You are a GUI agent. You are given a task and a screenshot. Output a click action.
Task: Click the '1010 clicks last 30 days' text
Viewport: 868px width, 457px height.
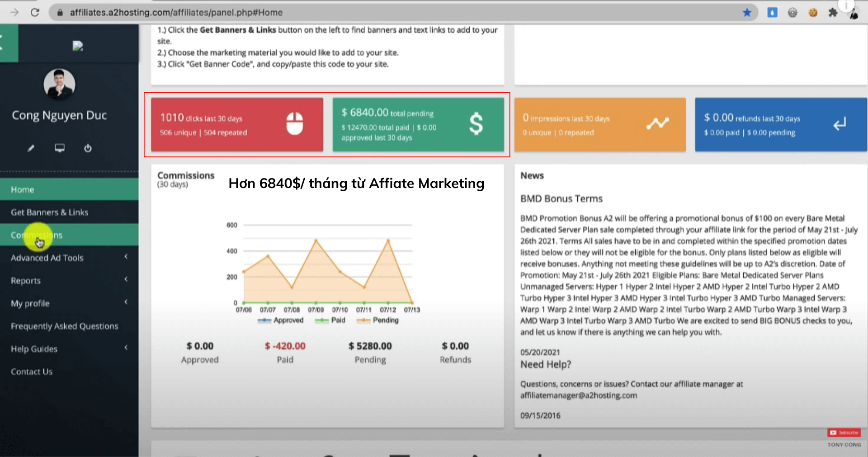point(201,118)
